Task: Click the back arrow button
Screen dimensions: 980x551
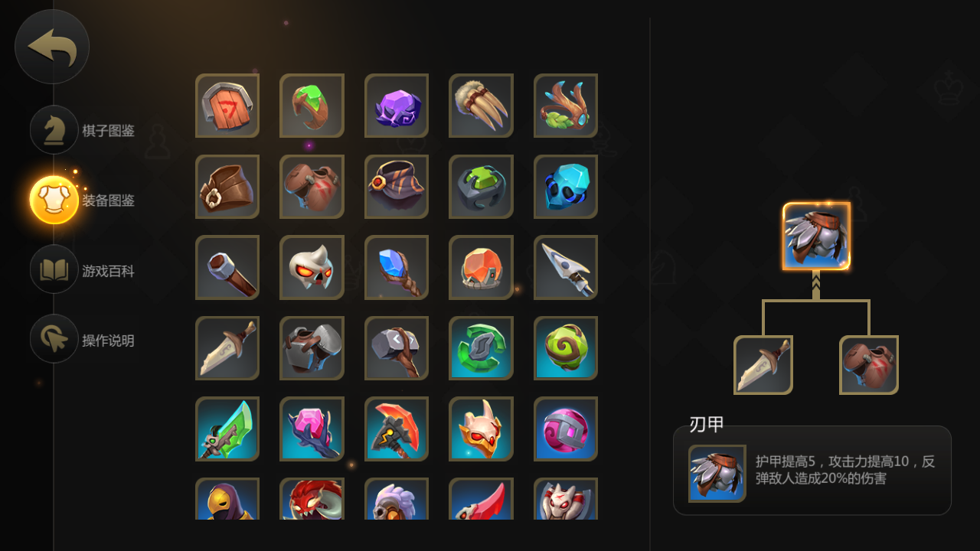Action: 52,47
